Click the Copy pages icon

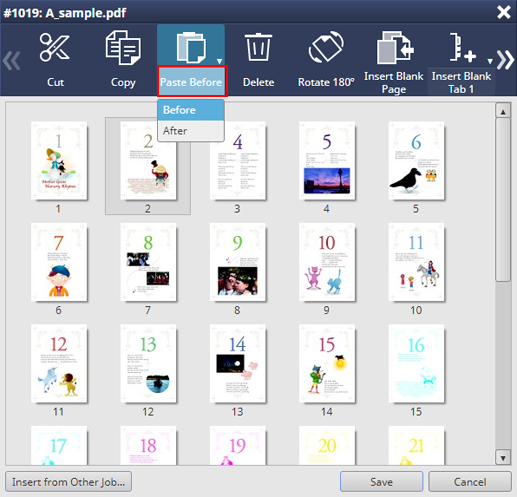click(123, 47)
